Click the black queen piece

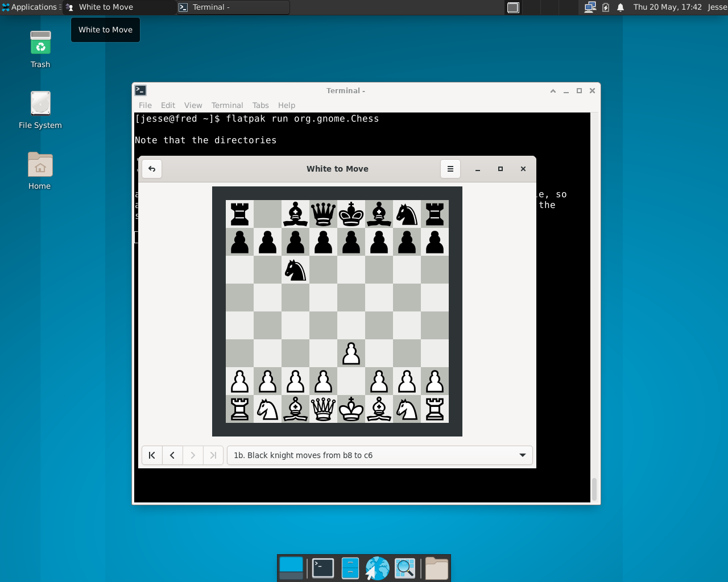[x=324, y=214]
